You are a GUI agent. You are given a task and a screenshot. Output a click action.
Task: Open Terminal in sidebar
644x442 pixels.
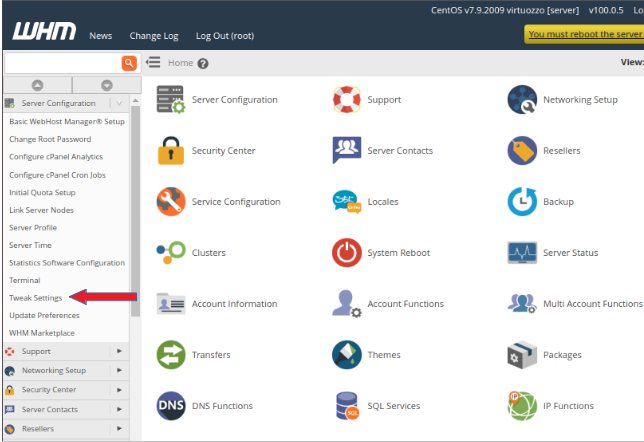(25, 280)
